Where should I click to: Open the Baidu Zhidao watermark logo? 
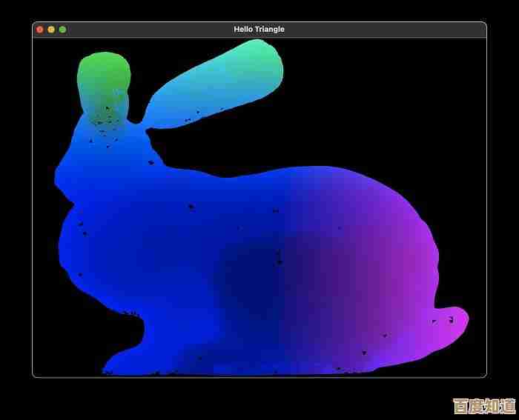click(x=483, y=405)
